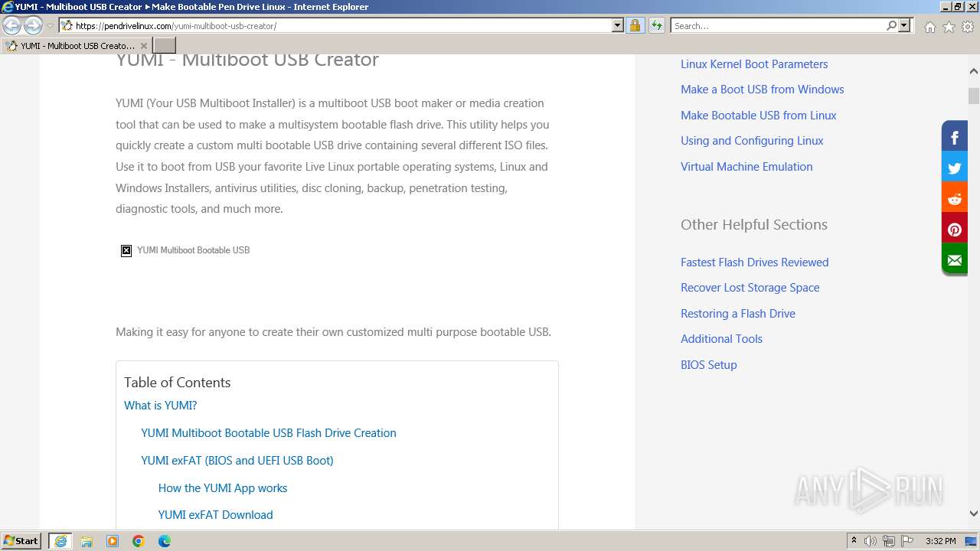Open the Favorites star icon
This screenshot has height=551, width=980.
[949, 27]
